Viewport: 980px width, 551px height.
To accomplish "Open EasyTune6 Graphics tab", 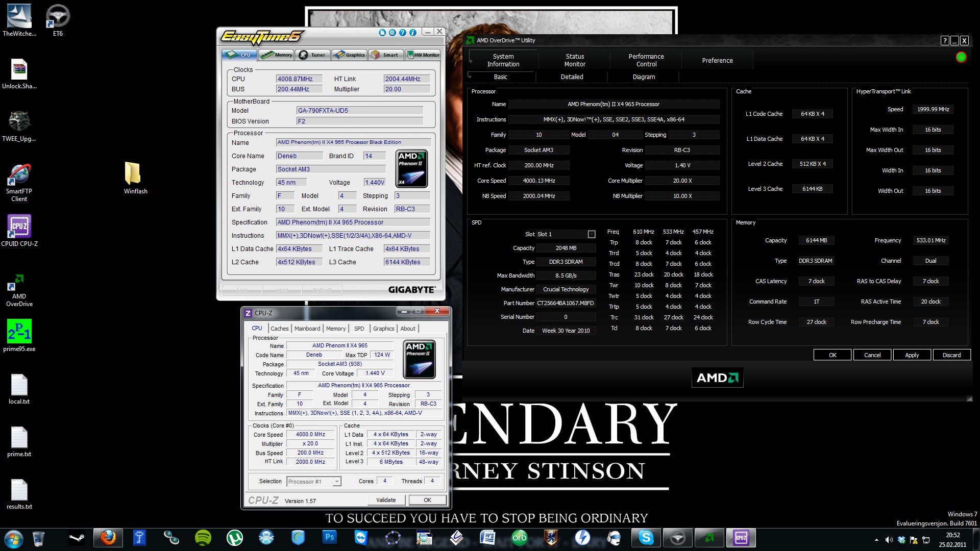I will click(349, 55).
